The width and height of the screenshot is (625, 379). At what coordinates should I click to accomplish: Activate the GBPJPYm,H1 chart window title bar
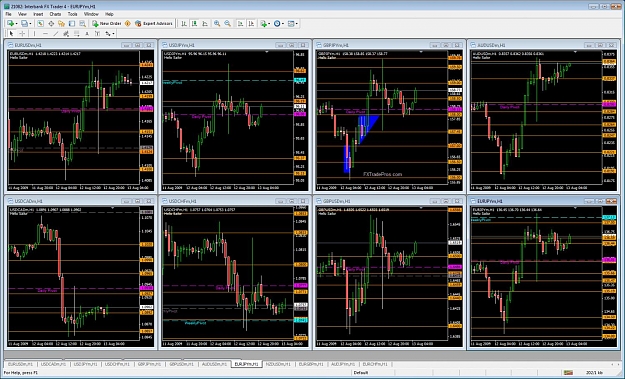pos(390,45)
